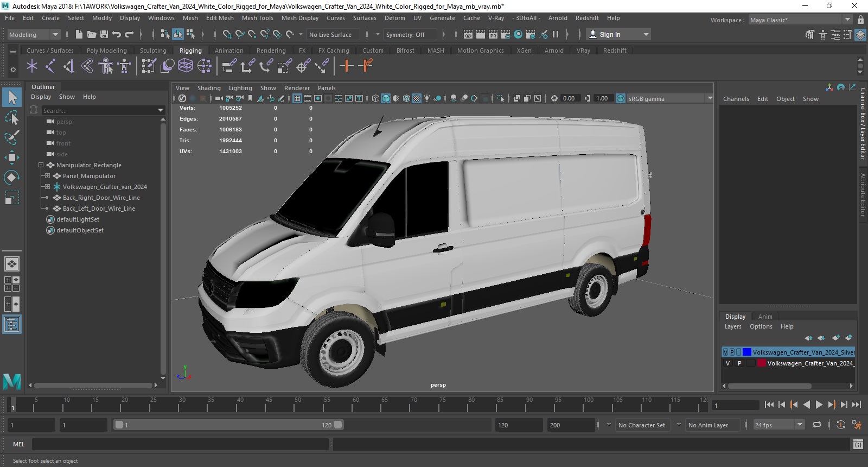
Task: Click the Set Key shelf icon
Action: [x=346, y=66]
